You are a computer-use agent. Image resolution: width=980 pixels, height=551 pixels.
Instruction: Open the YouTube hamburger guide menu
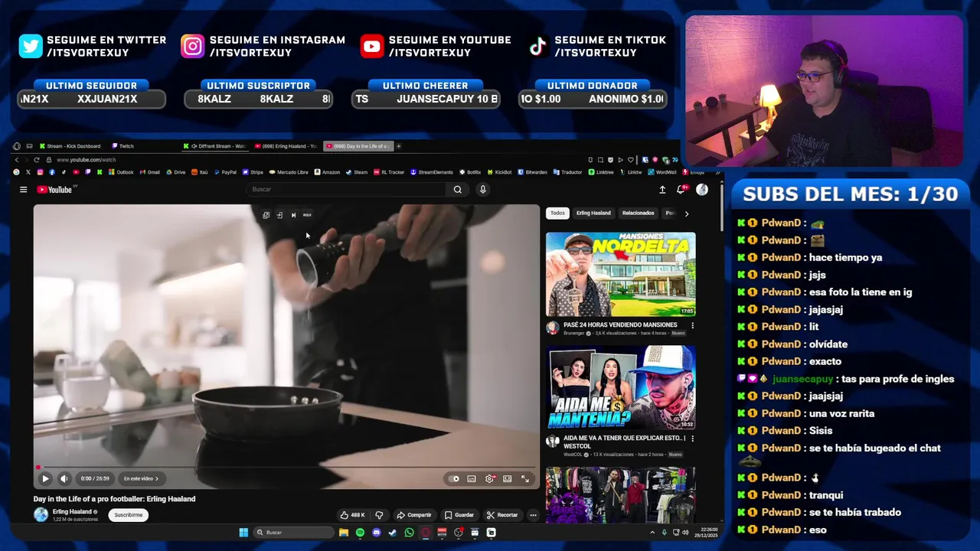tap(24, 190)
